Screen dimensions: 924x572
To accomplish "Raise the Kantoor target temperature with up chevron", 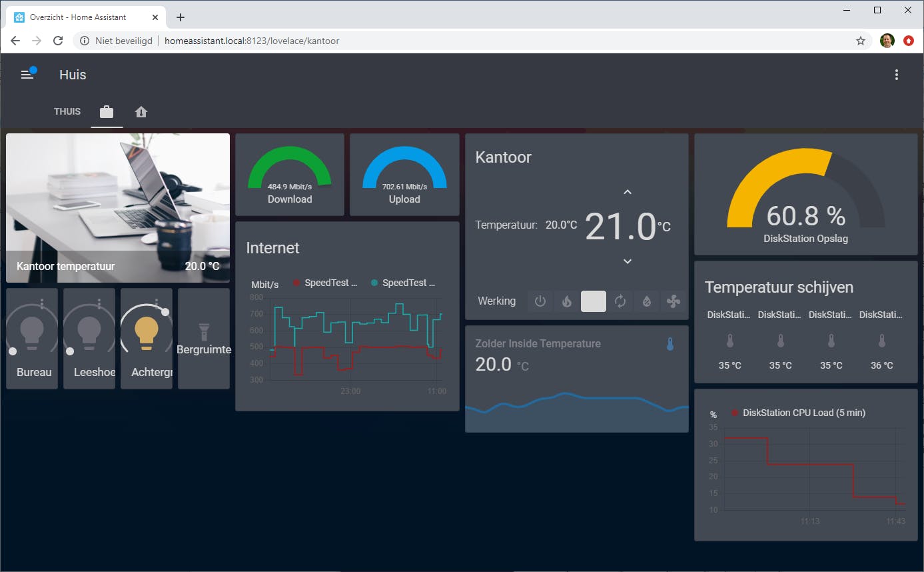I will (x=627, y=192).
